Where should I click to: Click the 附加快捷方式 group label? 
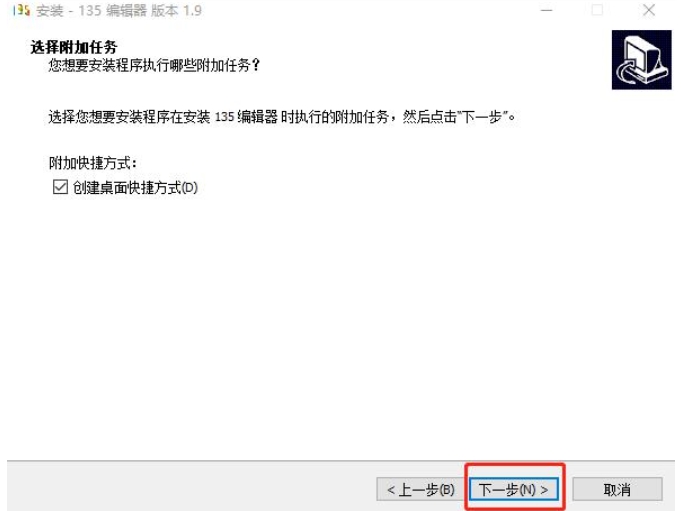click(93, 163)
